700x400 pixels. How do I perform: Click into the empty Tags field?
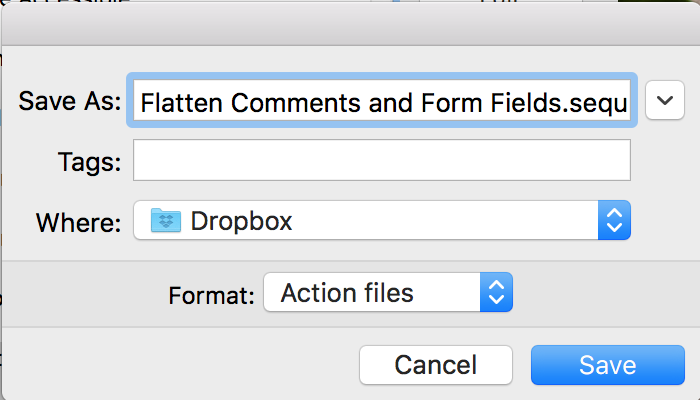coord(381,160)
